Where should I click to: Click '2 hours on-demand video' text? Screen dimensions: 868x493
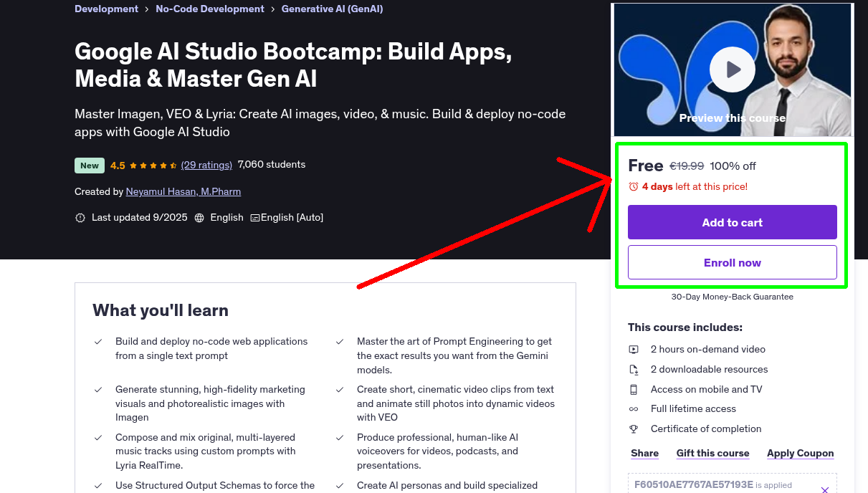point(708,350)
